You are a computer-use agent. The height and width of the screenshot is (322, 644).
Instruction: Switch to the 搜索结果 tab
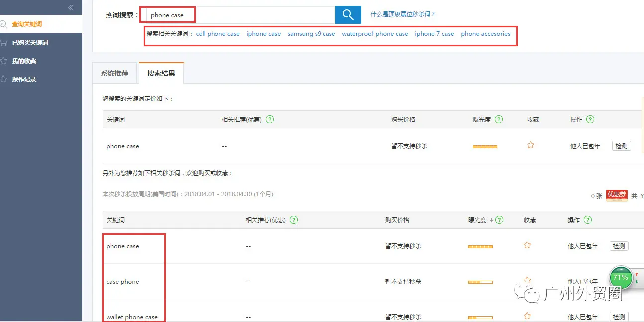pyautogui.click(x=161, y=73)
